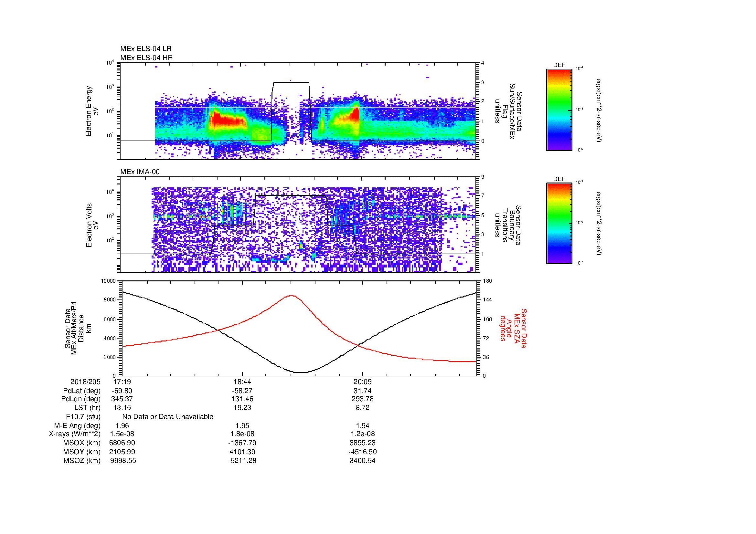Click the LST value '8.72'

[x=363, y=408]
